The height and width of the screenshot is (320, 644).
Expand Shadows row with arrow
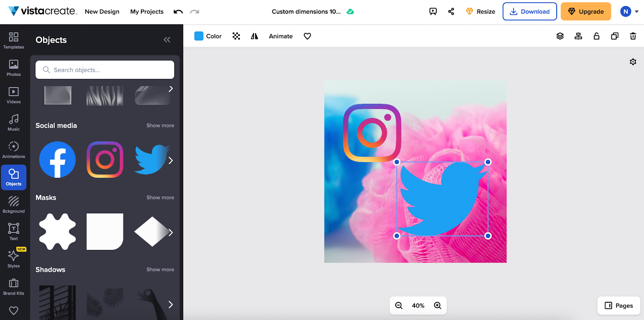(x=171, y=304)
